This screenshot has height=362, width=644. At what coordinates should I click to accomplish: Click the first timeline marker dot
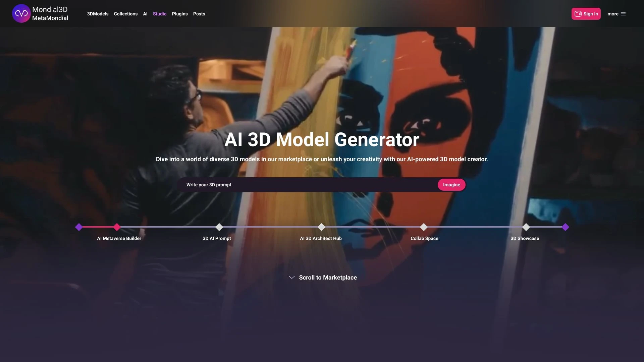pyautogui.click(x=79, y=227)
